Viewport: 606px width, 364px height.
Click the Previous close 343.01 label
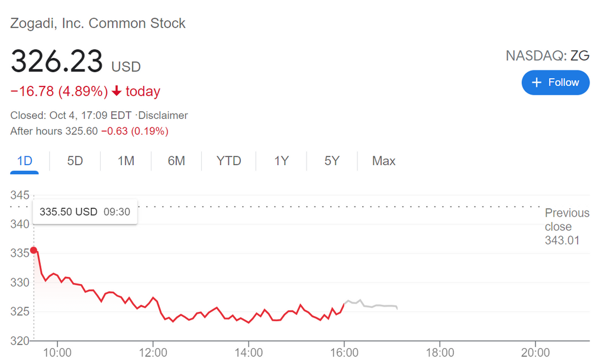point(566,226)
